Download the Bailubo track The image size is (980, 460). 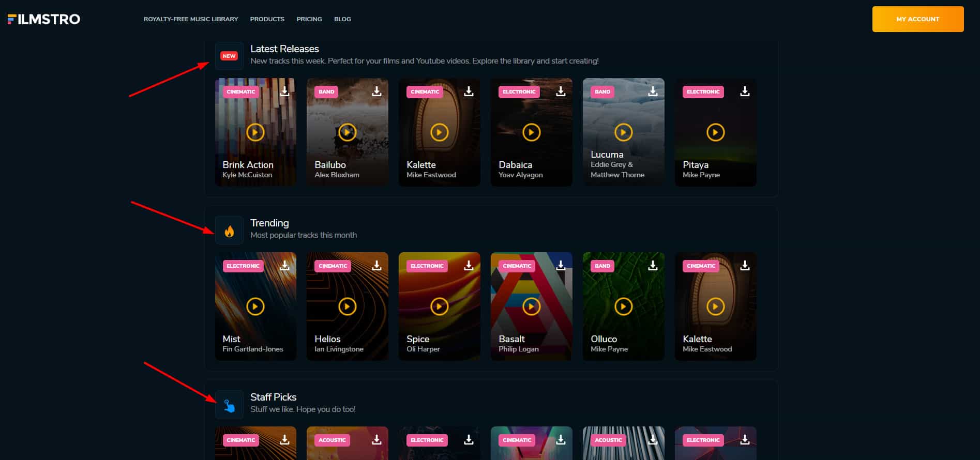click(x=376, y=91)
